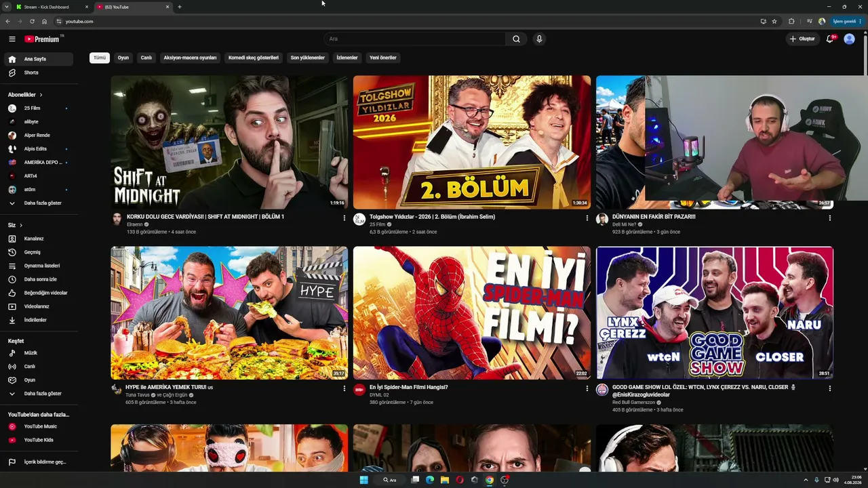Go to Ana Sayfa home

(x=39, y=59)
